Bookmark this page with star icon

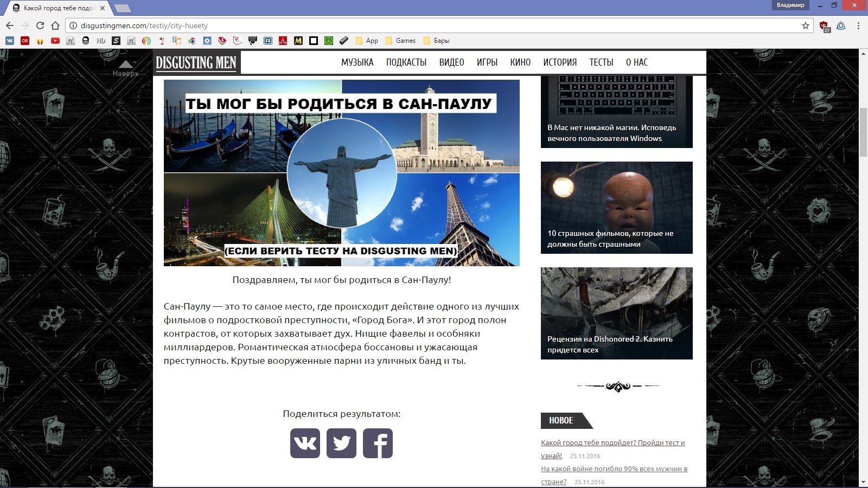tap(806, 25)
